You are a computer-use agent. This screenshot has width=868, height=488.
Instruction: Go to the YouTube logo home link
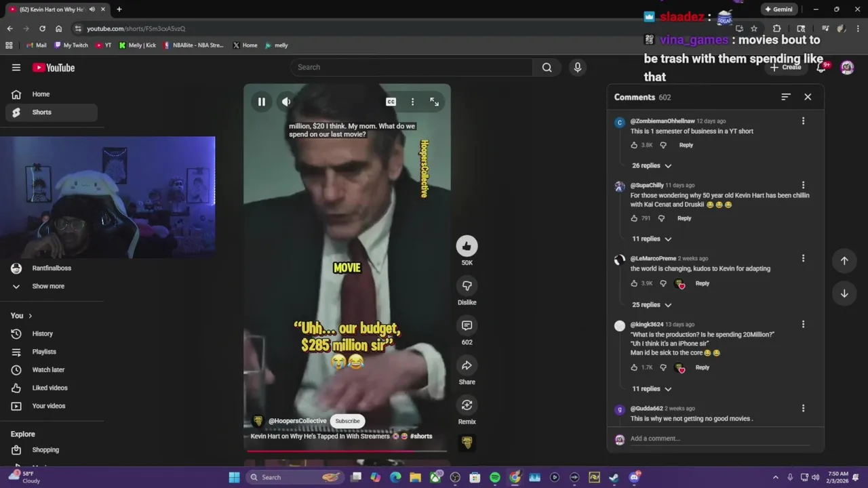click(54, 68)
